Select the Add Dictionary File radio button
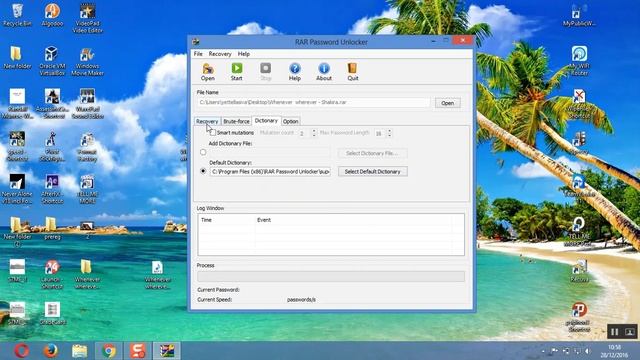The image size is (640, 360). tap(203, 152)
